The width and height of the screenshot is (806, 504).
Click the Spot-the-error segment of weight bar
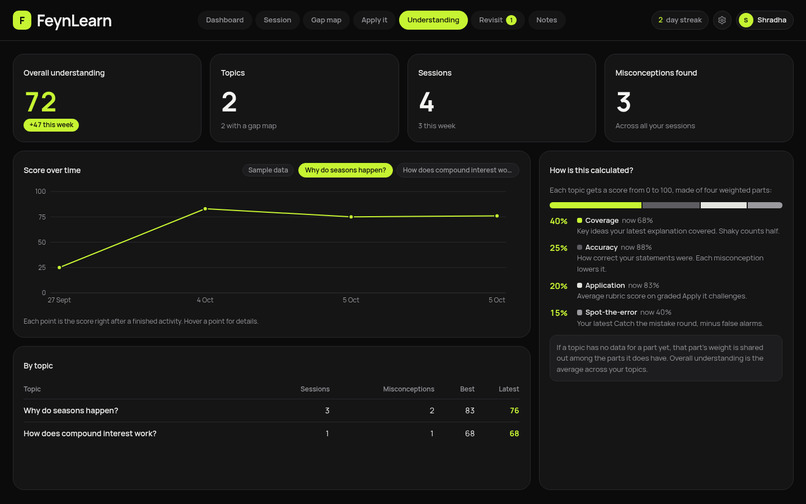point(765,205)
